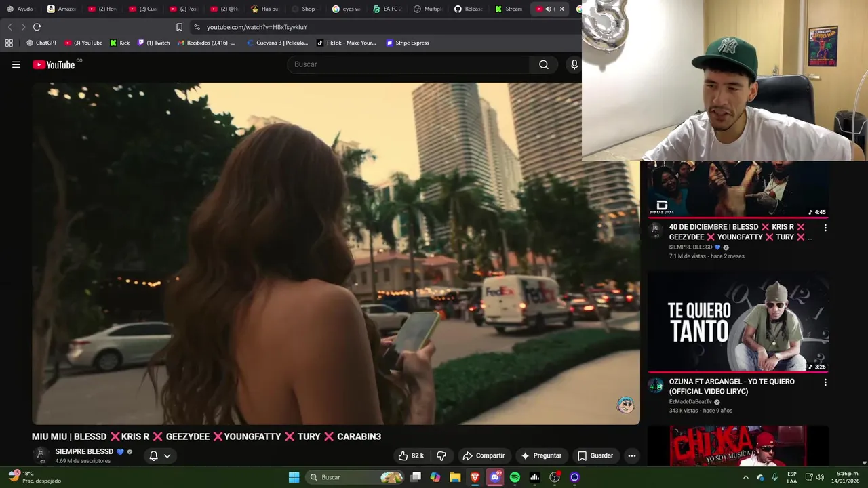Select the YouTube URL in the address bar
868x488 pixels.
coord(257,27)
